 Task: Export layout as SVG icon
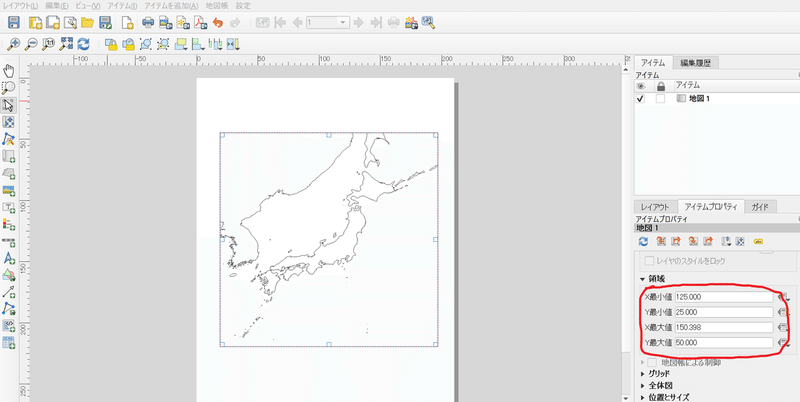pyautogui.click(x=183, y=22)
